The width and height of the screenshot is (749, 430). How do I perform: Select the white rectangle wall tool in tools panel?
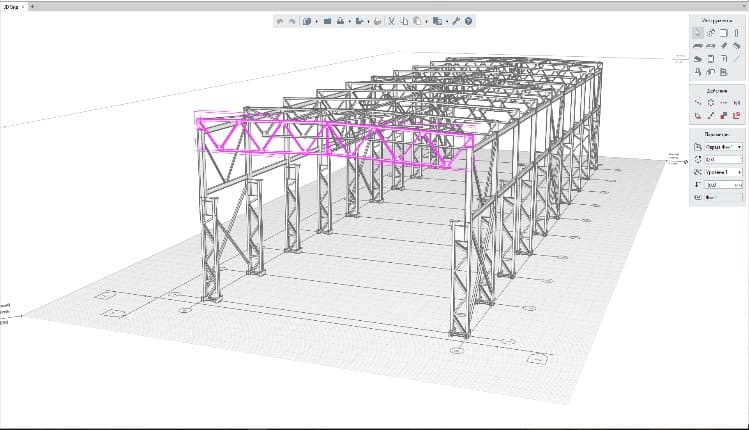point(724,32)
